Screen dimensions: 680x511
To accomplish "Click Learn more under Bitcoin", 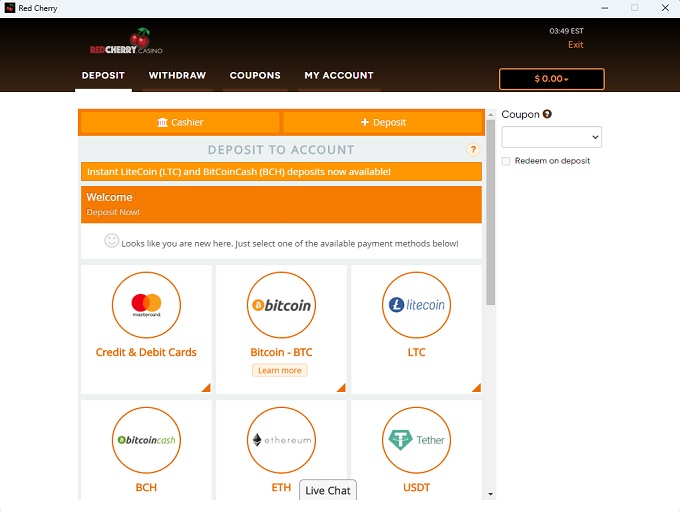I will [x=279, y=370].
